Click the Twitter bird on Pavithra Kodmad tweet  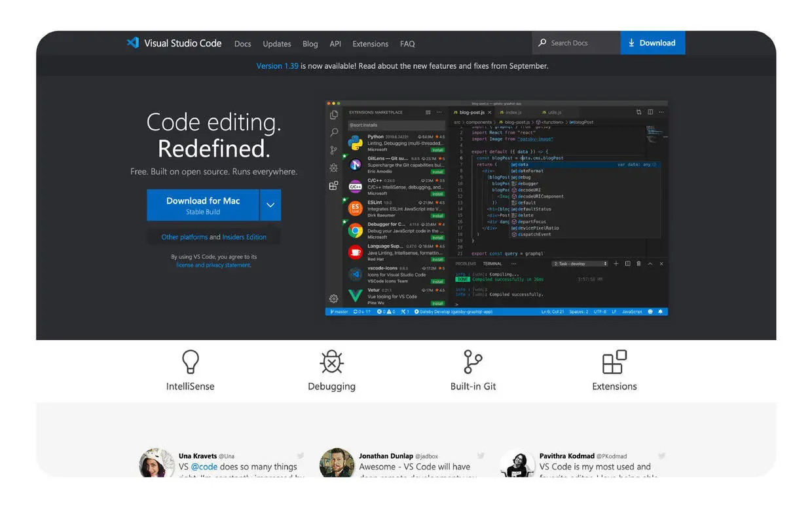click(x=661, y=456)
